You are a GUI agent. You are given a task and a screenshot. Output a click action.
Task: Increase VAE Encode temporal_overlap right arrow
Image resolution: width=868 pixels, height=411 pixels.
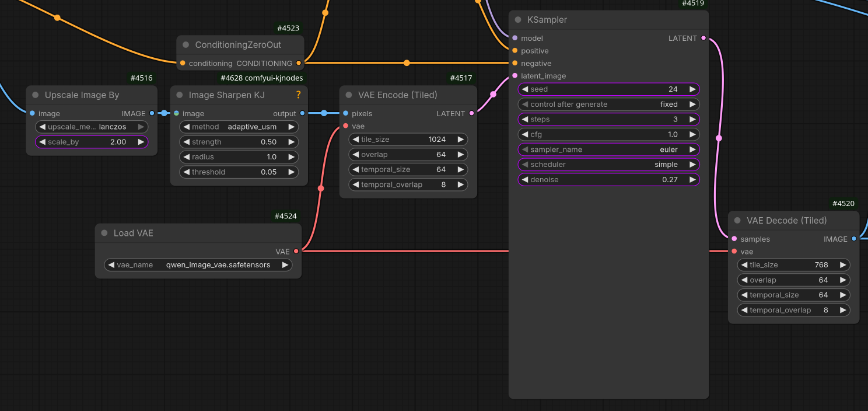460,184
